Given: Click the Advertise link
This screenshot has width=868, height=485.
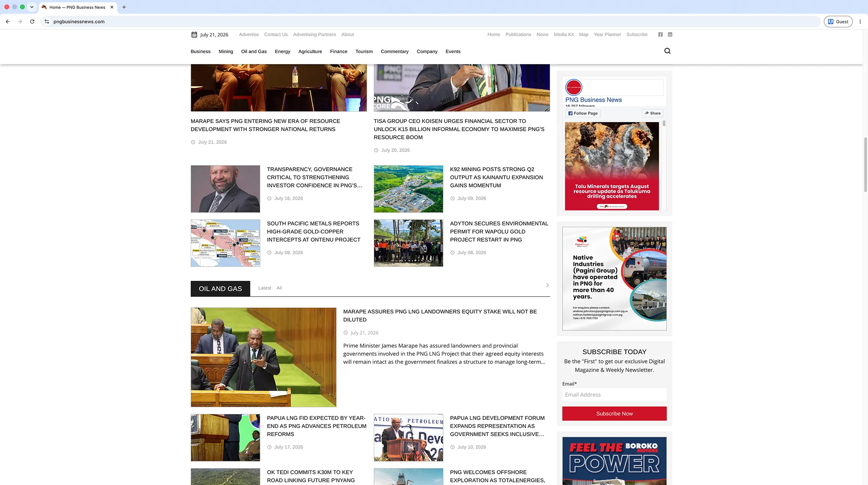Looking at the screenshot, I should 249,35.
